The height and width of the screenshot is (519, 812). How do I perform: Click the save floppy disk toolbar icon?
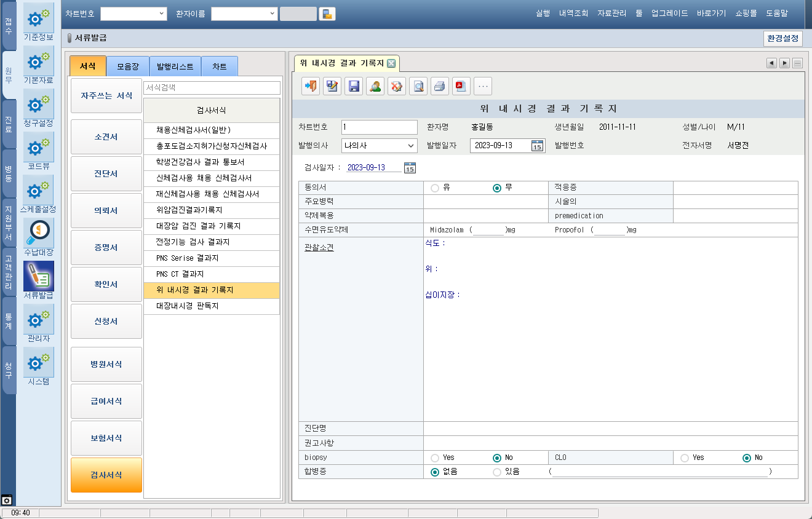coord(354,87)
